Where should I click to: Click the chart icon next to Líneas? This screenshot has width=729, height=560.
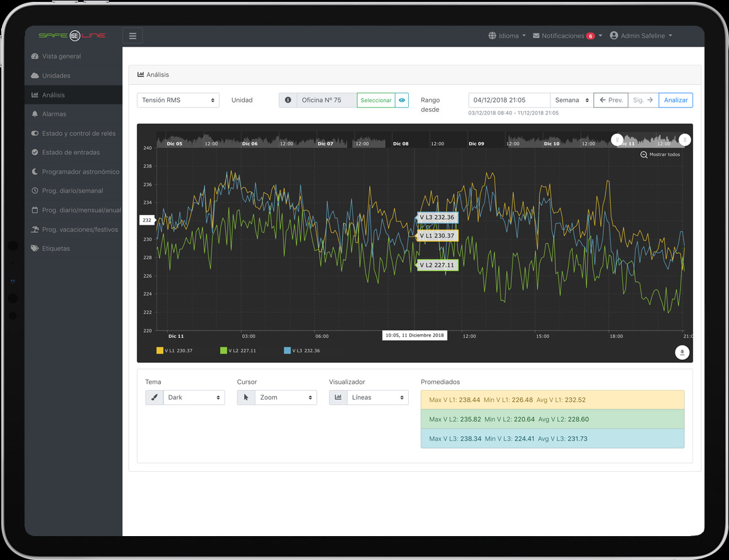[338, 398]
